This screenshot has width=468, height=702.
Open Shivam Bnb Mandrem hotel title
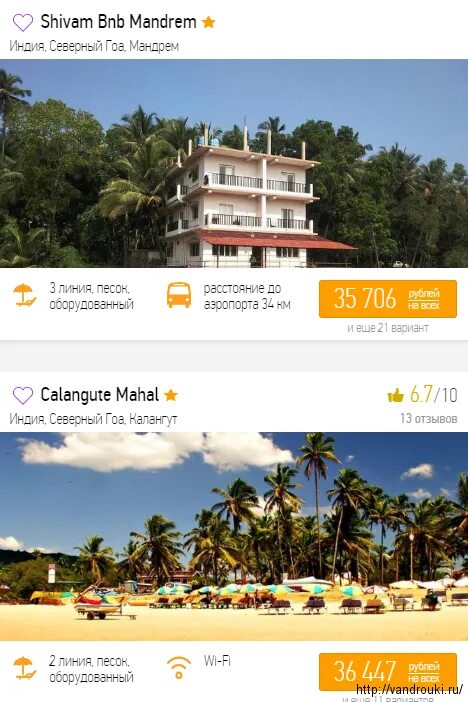coord(118,21)
